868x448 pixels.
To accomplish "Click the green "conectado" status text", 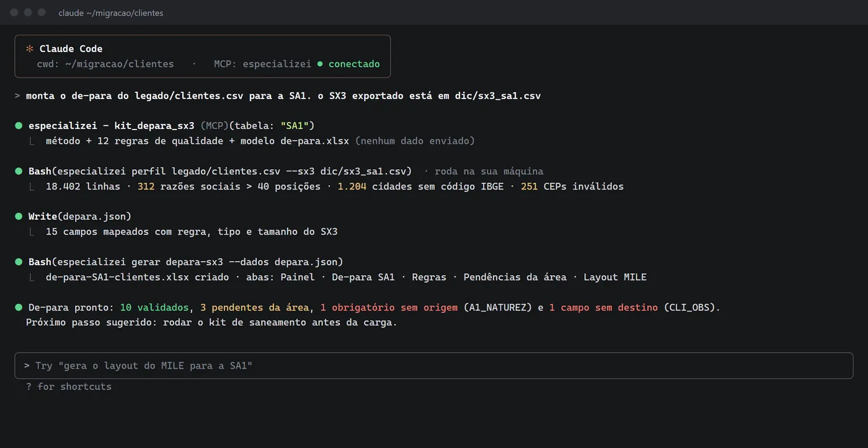I will point(354,64).
